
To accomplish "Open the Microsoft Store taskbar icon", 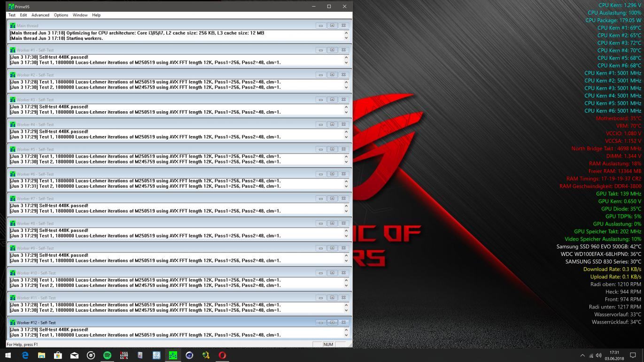I will 58,355.
